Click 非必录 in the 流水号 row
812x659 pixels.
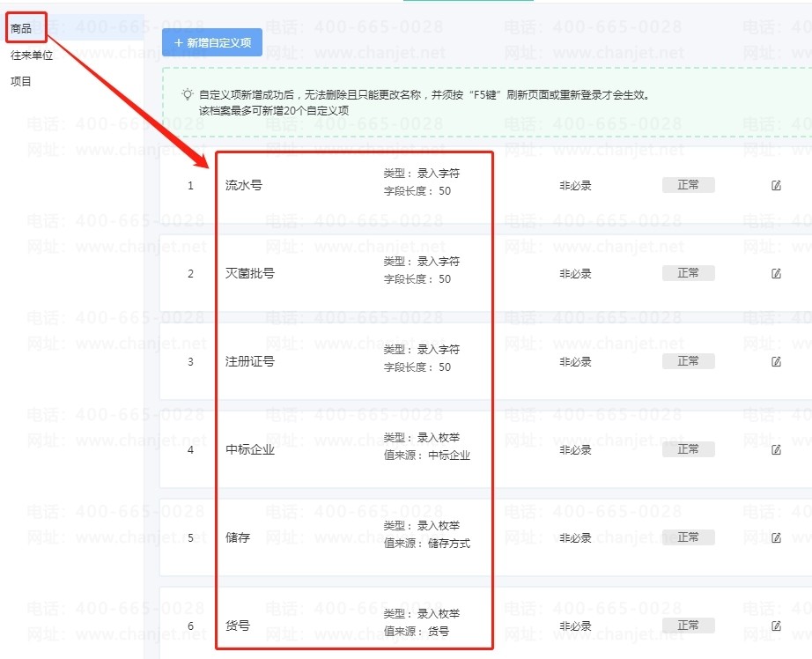575,186
